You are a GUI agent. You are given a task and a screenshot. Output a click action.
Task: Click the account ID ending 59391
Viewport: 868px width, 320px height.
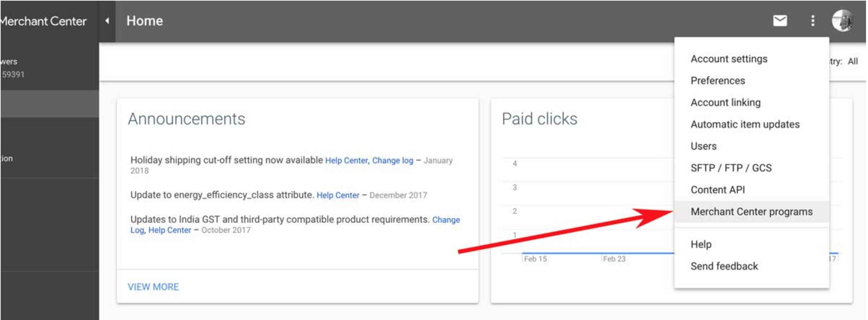click(13, 74)
